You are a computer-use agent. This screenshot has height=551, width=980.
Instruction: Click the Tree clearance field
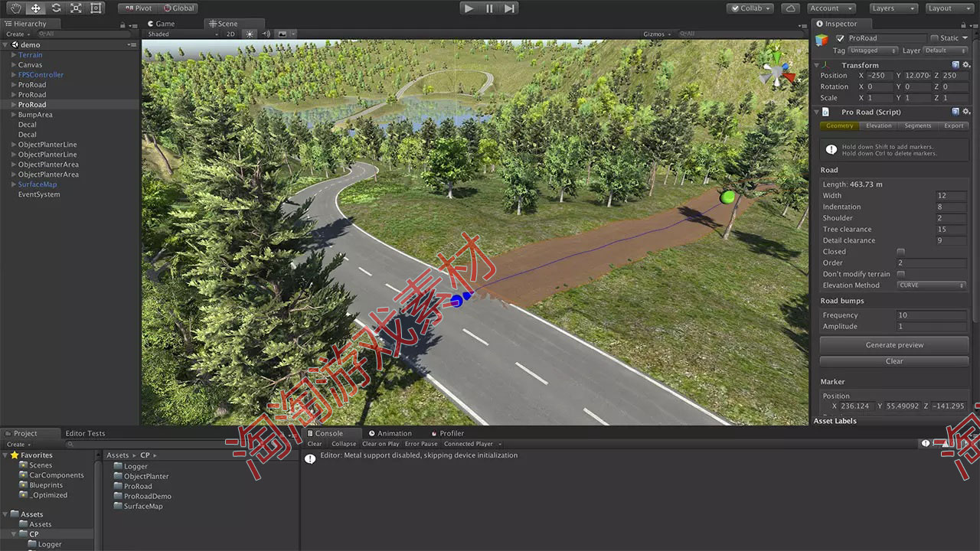click(x=951, y=230)
